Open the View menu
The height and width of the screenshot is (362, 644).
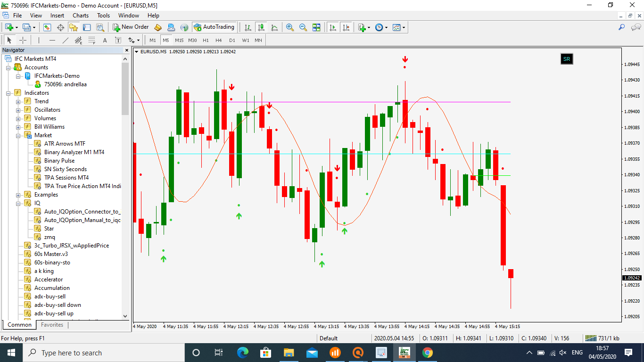click(36, 16)
